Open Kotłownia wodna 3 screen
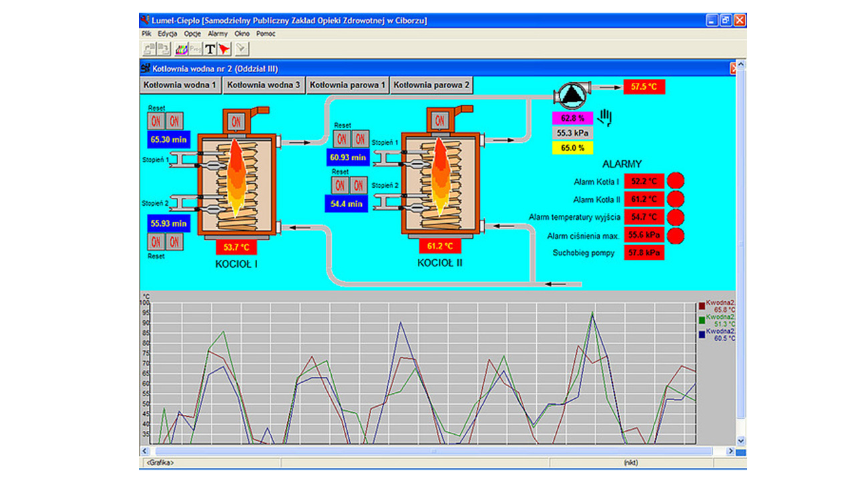 [264, 86]
